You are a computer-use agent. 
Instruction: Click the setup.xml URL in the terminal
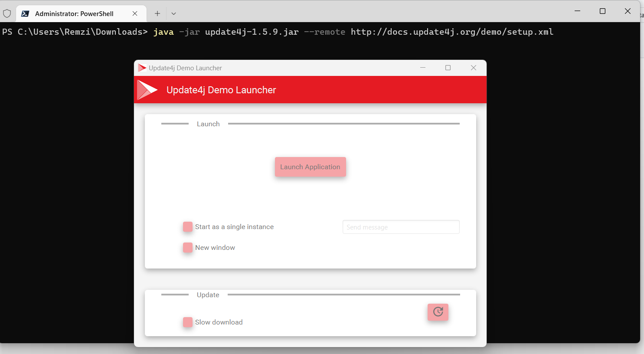452,31
